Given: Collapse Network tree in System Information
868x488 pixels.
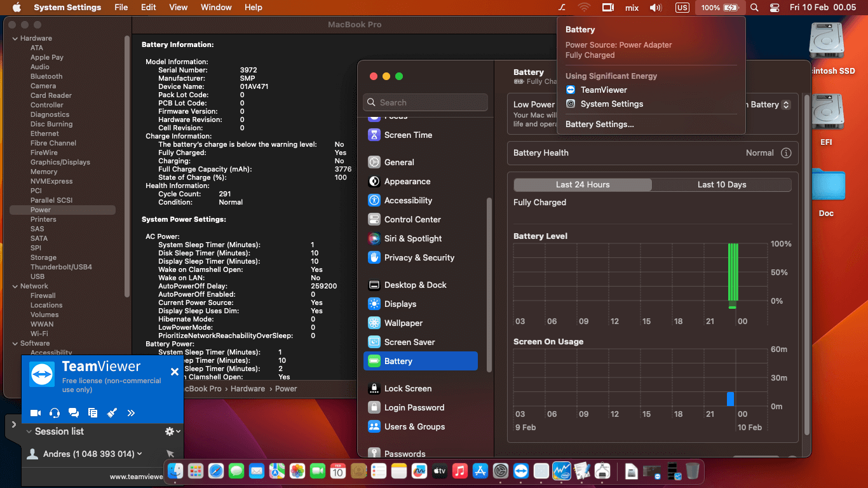Looking at the screenshot, I should click(15, 287).
